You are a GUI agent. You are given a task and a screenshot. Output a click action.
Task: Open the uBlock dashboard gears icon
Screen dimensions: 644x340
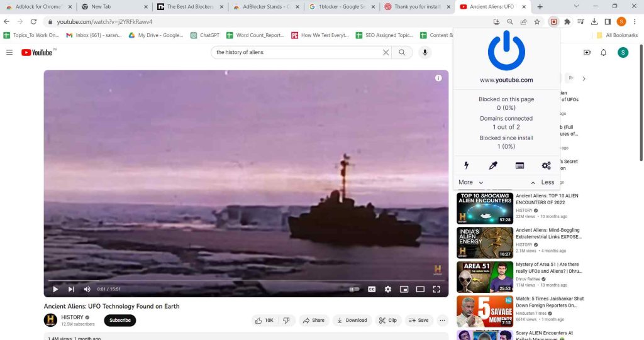click(x=547, y=165)
